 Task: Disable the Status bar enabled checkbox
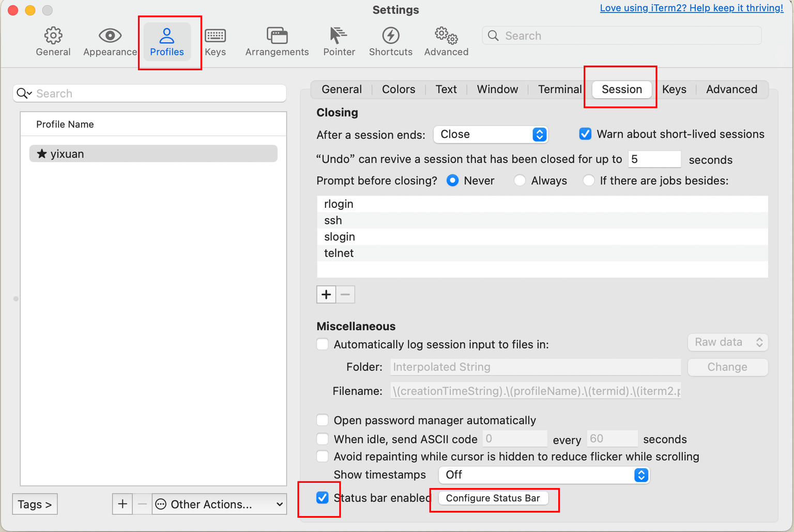[x=323, y=498]
